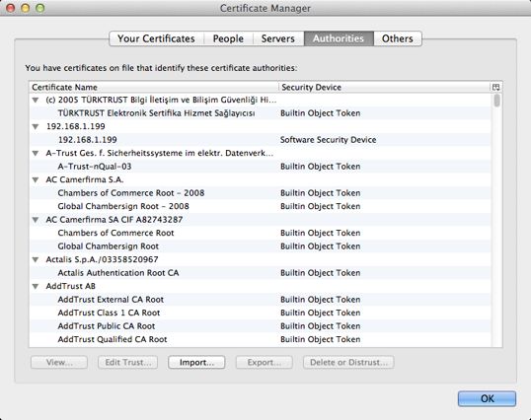Open the Servers tab
The height and width of the screenshot is (420, 531).
278,38
